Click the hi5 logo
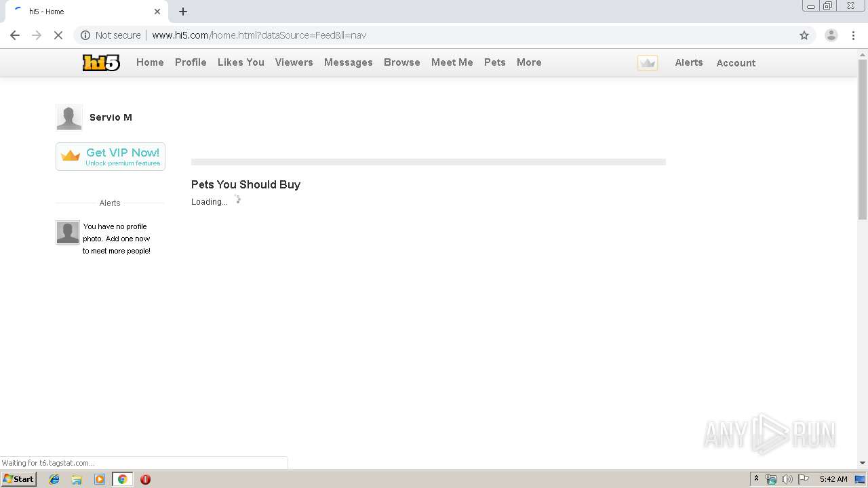The width and height of the screenshot is (868, 488). 101,62
